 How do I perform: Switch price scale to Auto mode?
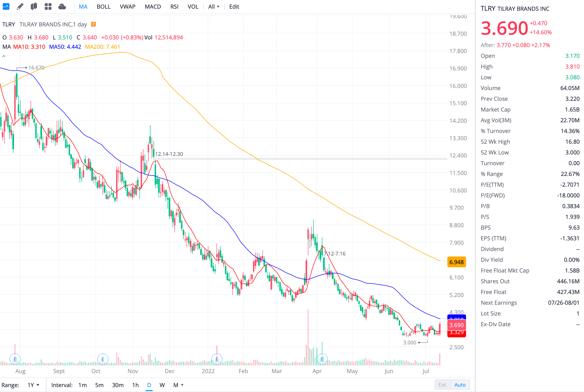coord(460,385)
